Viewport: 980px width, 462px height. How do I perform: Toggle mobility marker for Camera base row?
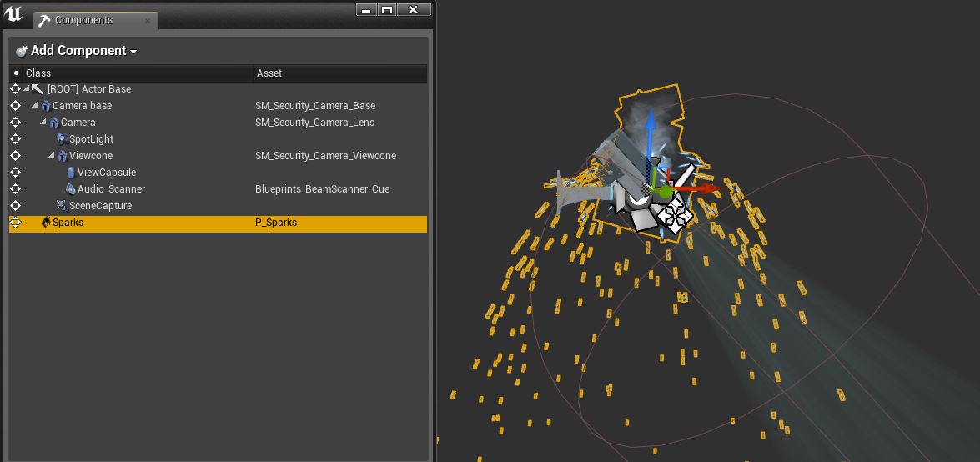coord(16,106)
